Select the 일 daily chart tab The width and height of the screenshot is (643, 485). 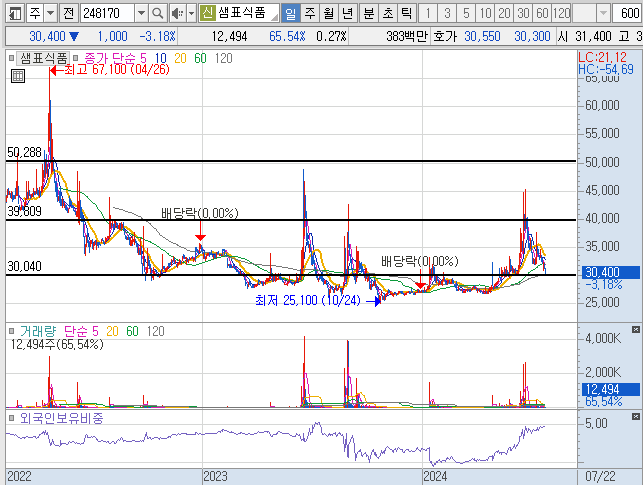click(290, 13)
